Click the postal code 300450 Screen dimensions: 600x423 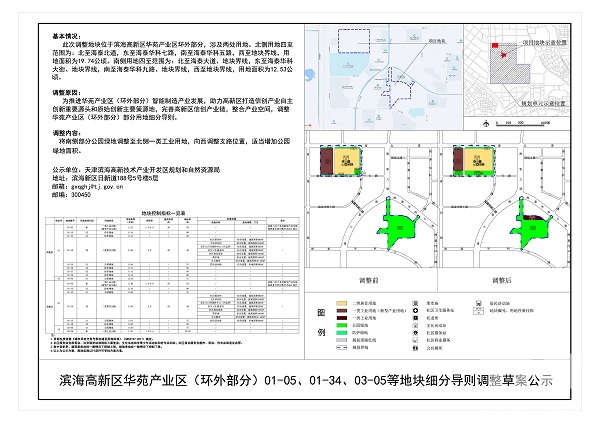point(81,195)
